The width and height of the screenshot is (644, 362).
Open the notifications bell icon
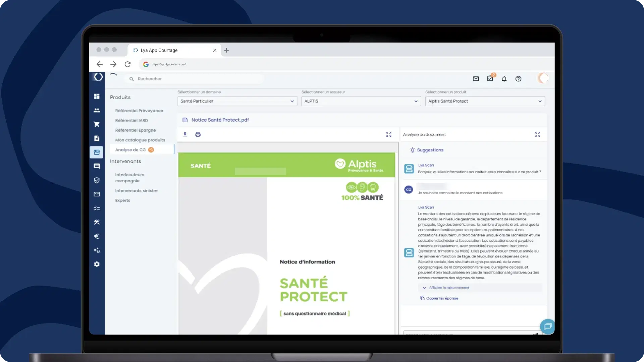(x=504, y=79)
